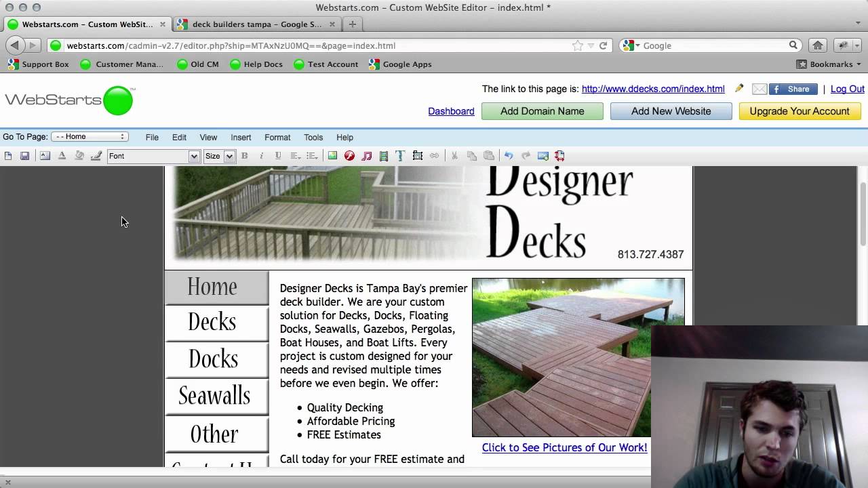868x488 pixels.
Task: Click the 'Click to See Pictures of Our Work!' link
Action: 564,447
